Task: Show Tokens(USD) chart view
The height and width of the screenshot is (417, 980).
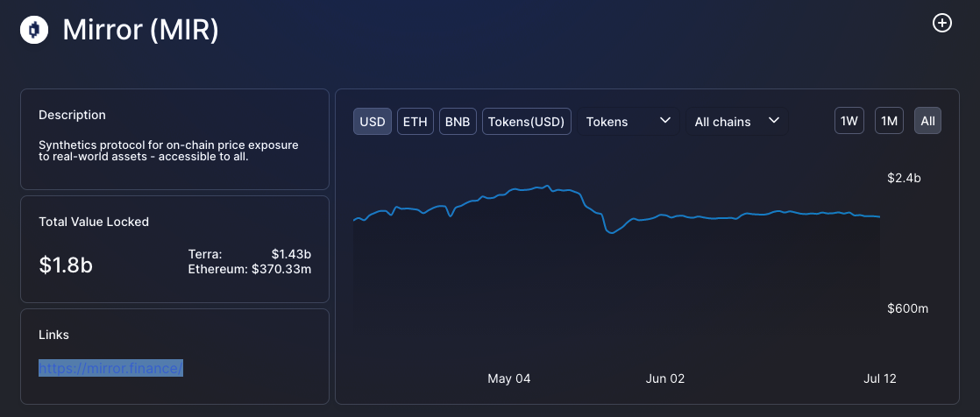Action: click(527, 121)
